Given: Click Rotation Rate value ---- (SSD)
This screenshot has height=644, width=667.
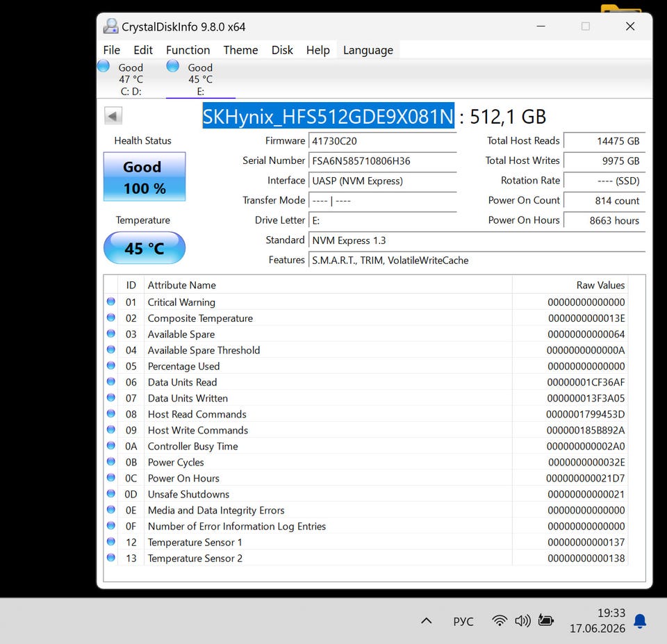Looking at the screenshot, I should click(604, 181).
